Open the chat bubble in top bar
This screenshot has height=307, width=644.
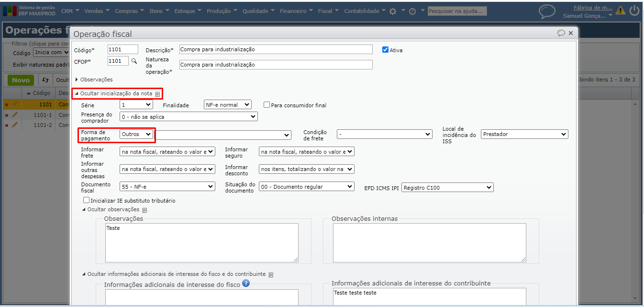[547, 11]
